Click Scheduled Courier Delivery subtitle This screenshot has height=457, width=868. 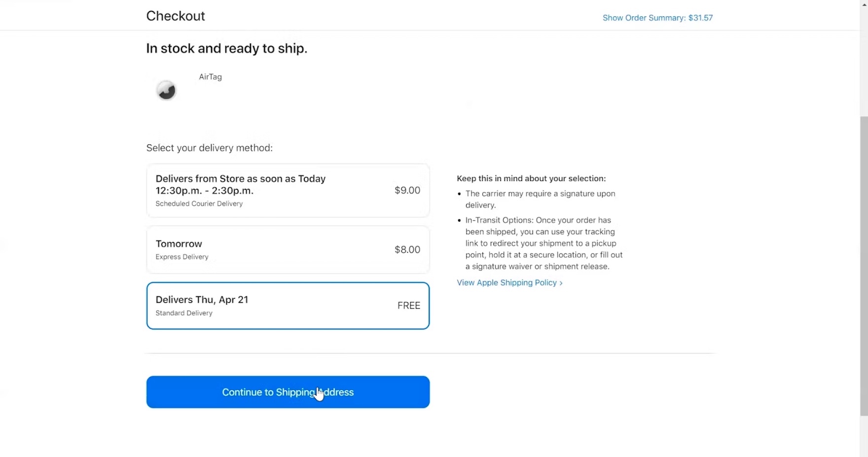pos(199,204)
